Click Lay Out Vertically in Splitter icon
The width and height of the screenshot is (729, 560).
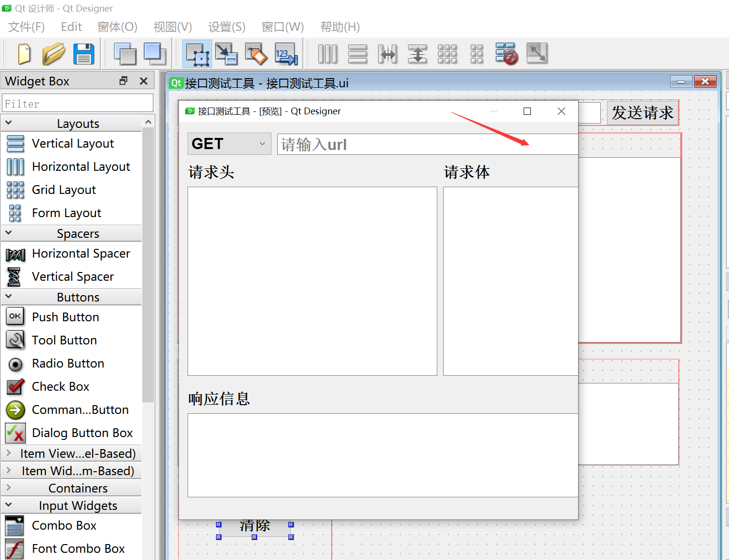tap(418, 54)
